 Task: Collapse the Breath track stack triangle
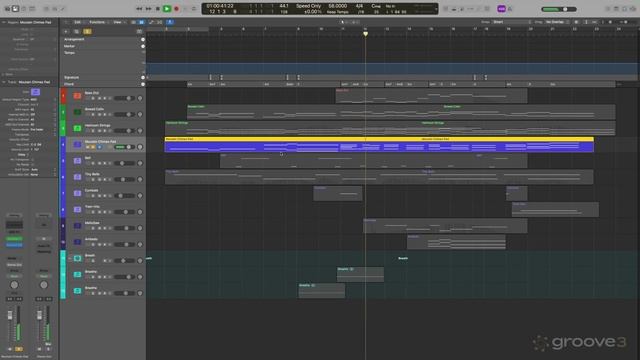tap(69, 258)
